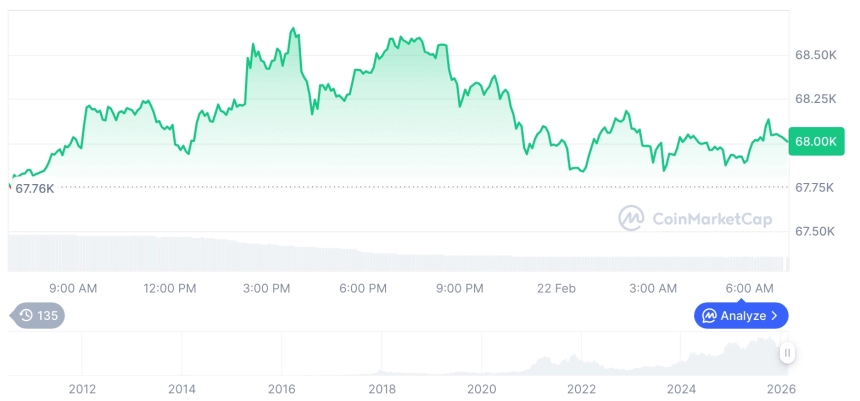This screenshot has width=860, height=401.
Task: Open the Analyze button
Action: (x=741, y=316)
